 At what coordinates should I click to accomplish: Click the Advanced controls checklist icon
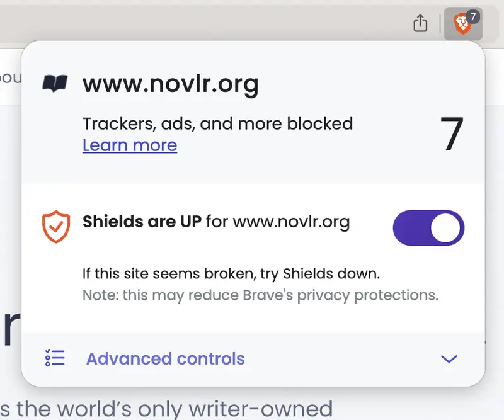tap(55, 358)
